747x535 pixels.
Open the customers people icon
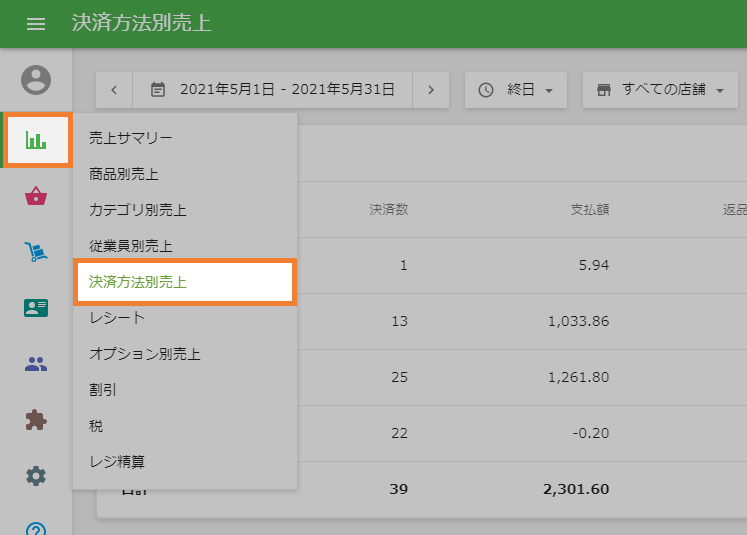[x=36, y=364]
